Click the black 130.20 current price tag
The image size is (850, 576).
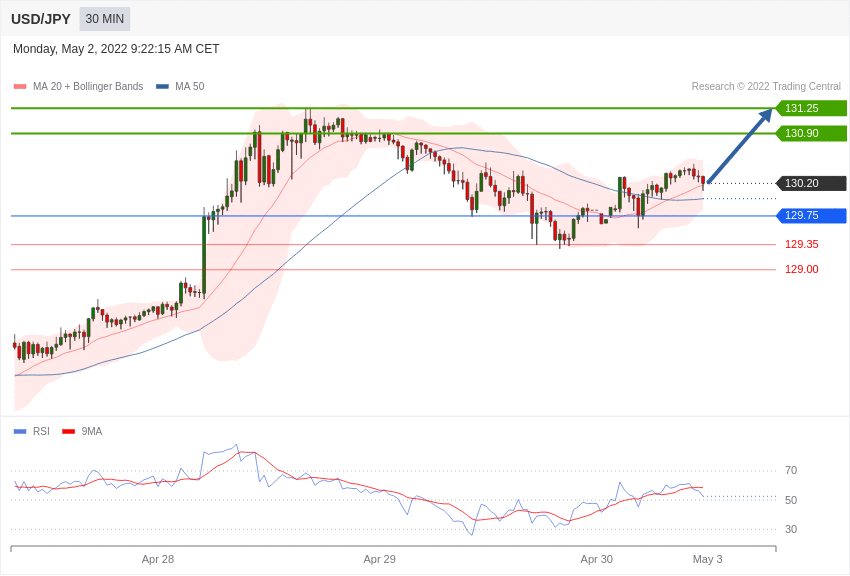811,183
